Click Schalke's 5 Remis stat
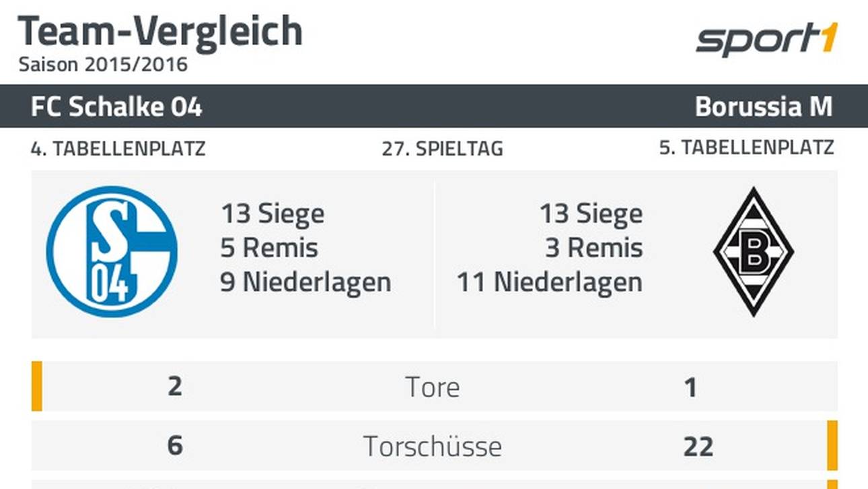The height and width of the screenshot is (489, 868). click(269, 248)
